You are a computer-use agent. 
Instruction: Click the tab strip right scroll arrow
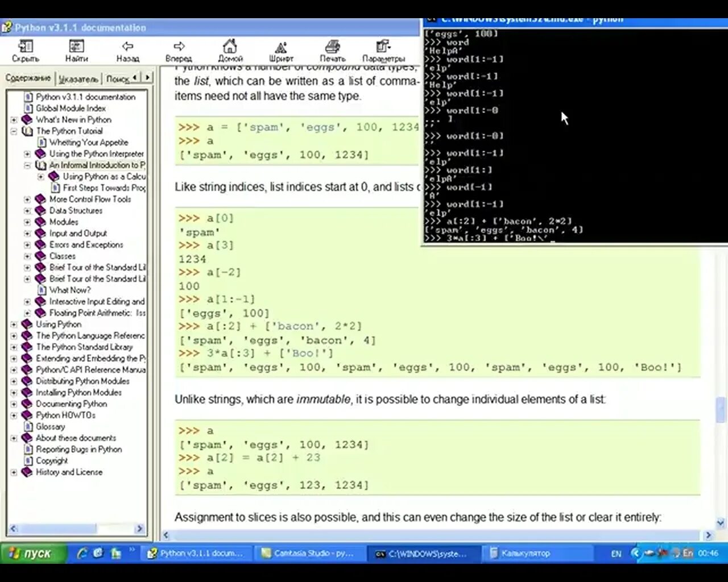pyautogui.click(x=147, y=77)
